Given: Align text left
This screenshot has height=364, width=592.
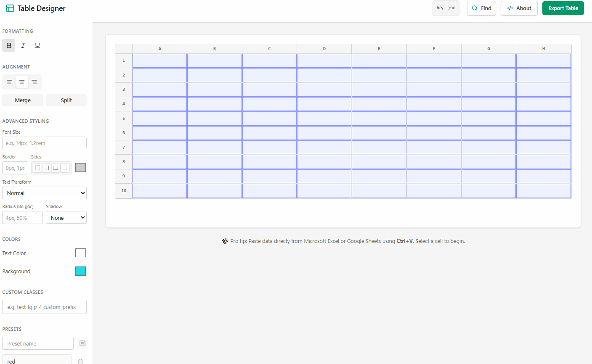Looking at the screenshot, I should [9, 82].
